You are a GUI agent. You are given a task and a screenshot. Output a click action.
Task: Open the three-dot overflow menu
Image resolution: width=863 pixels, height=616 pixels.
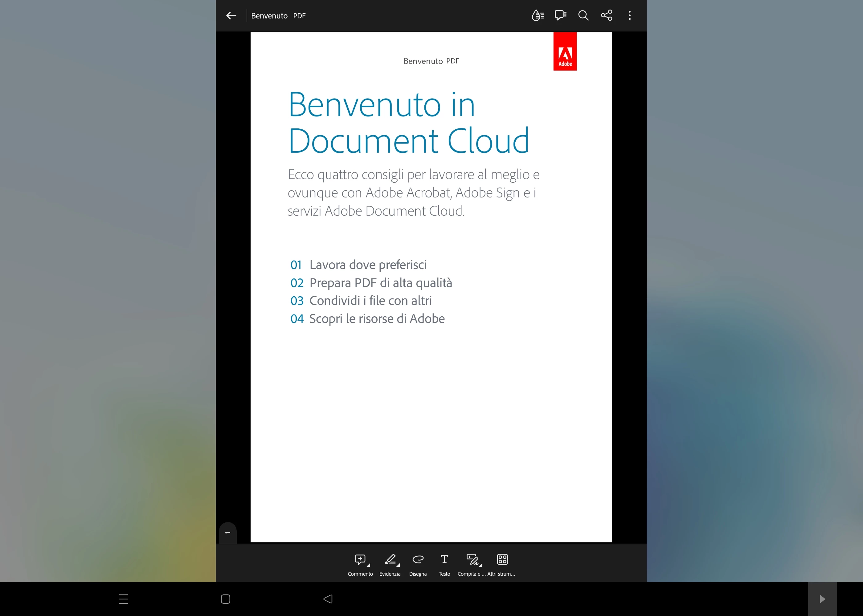[x=630, y=15]
